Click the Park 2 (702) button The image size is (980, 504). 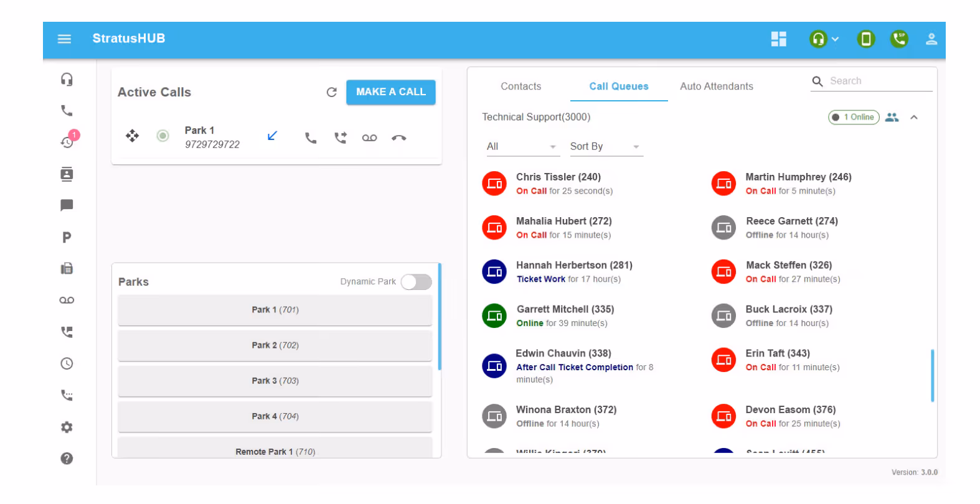275,345
